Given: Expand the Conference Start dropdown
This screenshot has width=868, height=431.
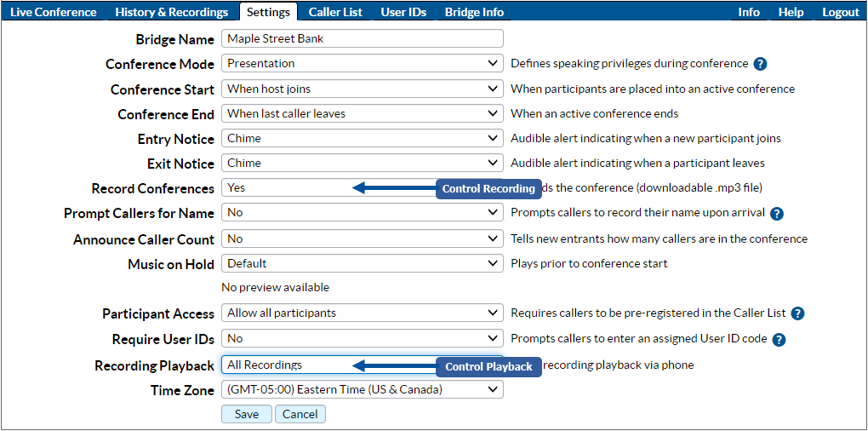Looking at the screenshot, I should 362,89.
